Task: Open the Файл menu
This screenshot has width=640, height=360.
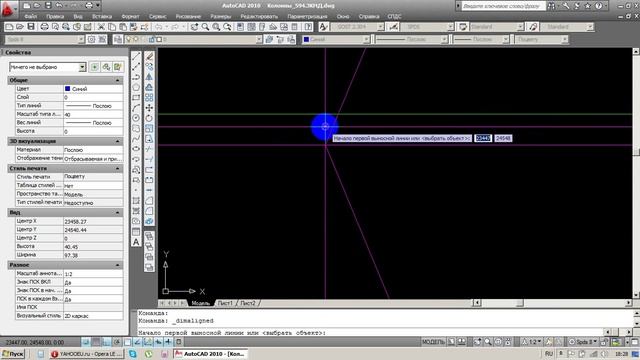Action: (31, 16)
